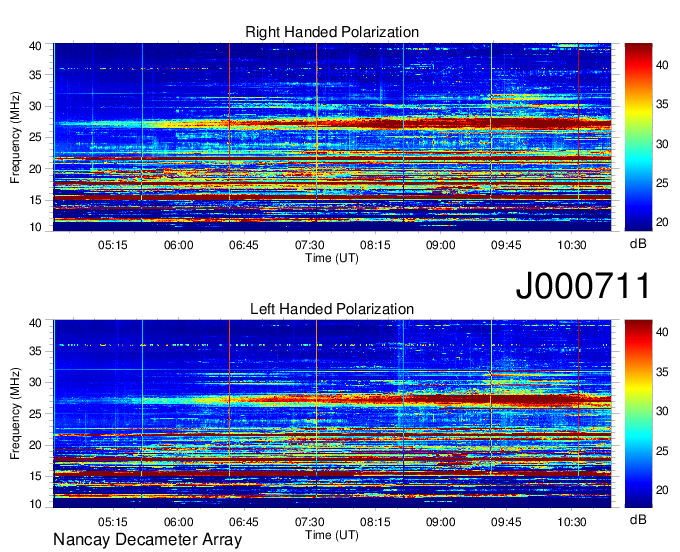Select the J000711 label
The width and height of the screenshot is (680, 552).
(583, 285)
